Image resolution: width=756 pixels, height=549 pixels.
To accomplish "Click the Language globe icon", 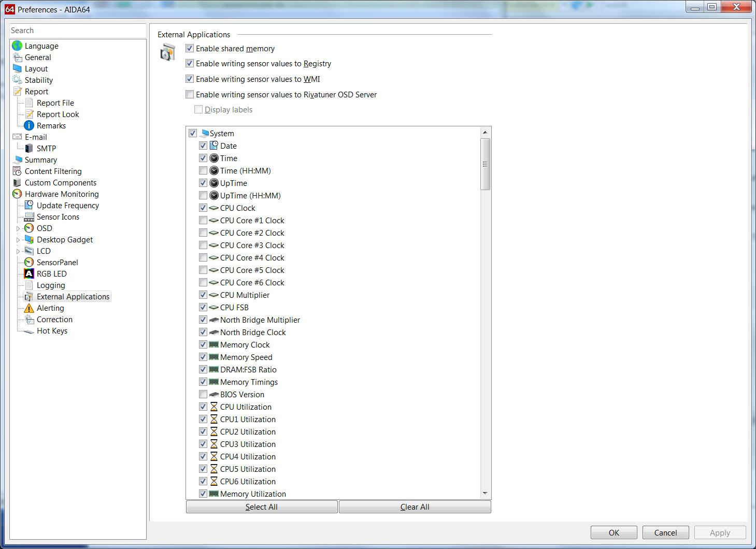I will pyautogui.click(x=17, y=46).
